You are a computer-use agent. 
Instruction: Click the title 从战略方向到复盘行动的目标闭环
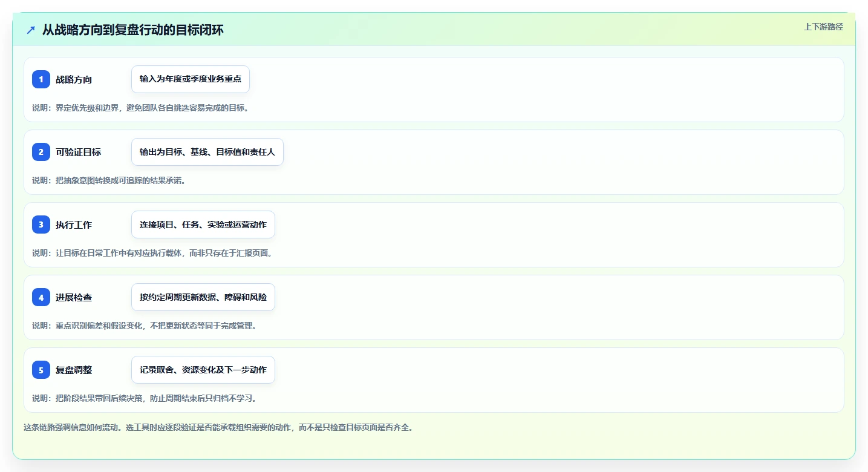pos(133,30)
